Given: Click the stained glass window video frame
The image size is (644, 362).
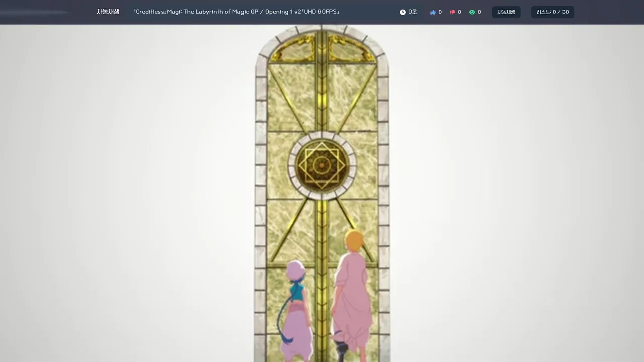Looking at the screenshot, I should pos(322,193).
